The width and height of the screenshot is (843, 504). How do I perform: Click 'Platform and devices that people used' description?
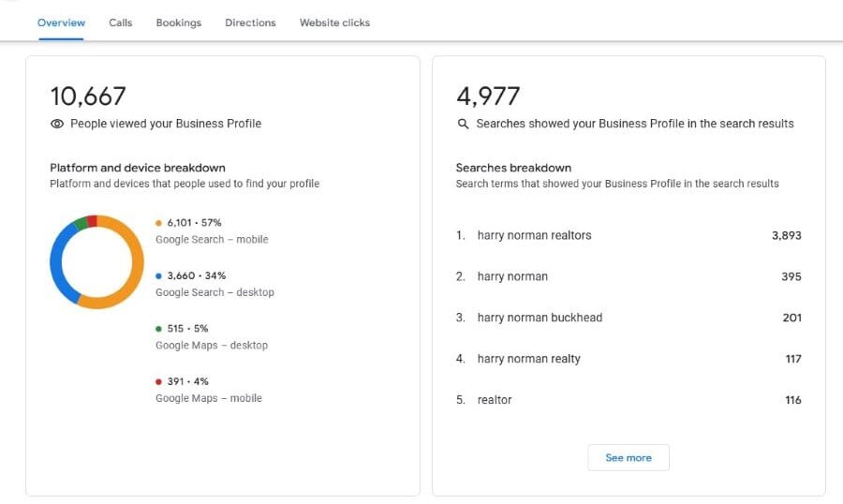click(185, 184)
